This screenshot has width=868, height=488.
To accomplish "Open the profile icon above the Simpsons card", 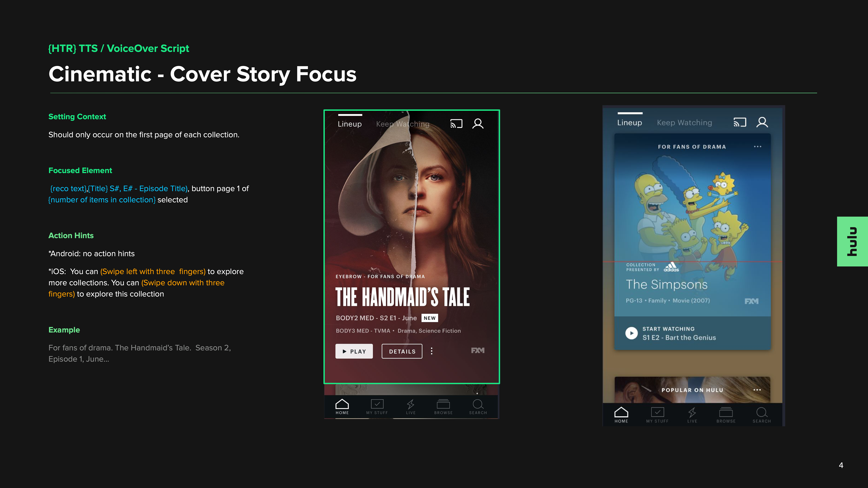I will point(762,122).
